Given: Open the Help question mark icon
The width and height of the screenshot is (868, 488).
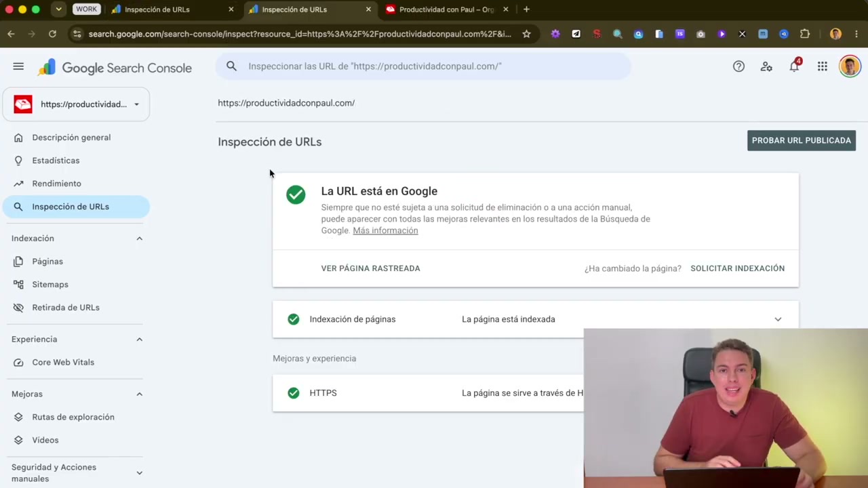Looking at the screenshot, I should (x=738, y=66).
